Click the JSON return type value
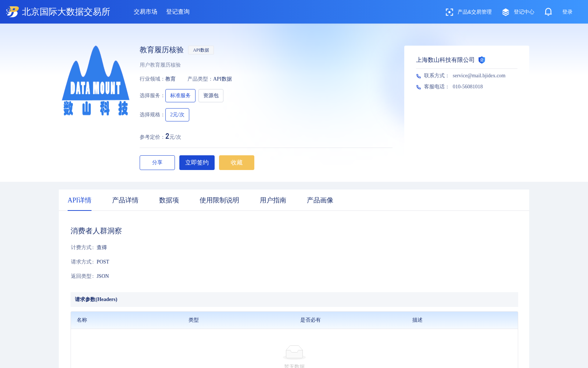This screenshot has width=588, height=368. tap(103, 276)
